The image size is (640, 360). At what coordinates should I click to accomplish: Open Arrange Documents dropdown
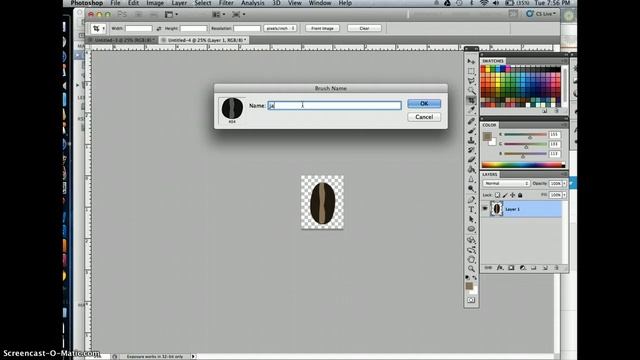(x=218, y=14)
